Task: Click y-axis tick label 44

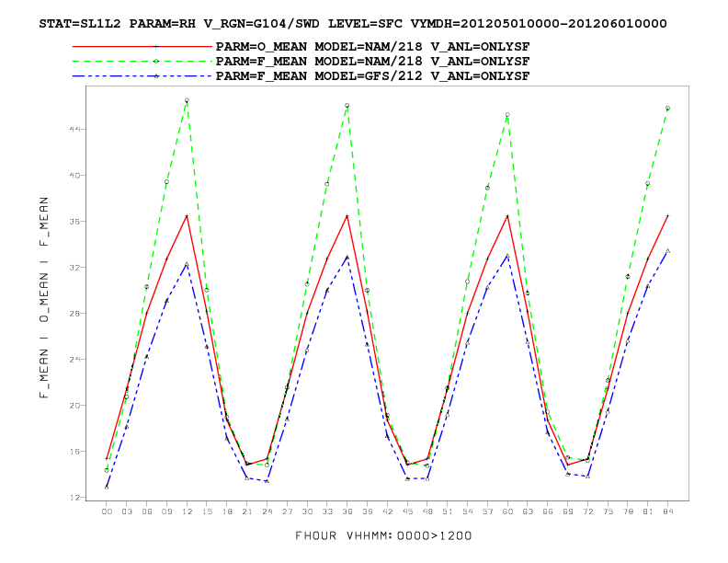Action: [74, 129]
